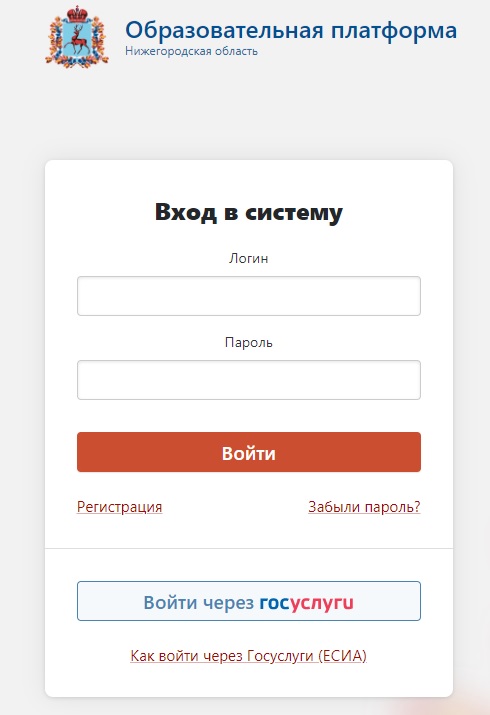Open the Регистрация link
This screenshot has width=490, height=715.
pyautogui.click(x=119, y=507)
